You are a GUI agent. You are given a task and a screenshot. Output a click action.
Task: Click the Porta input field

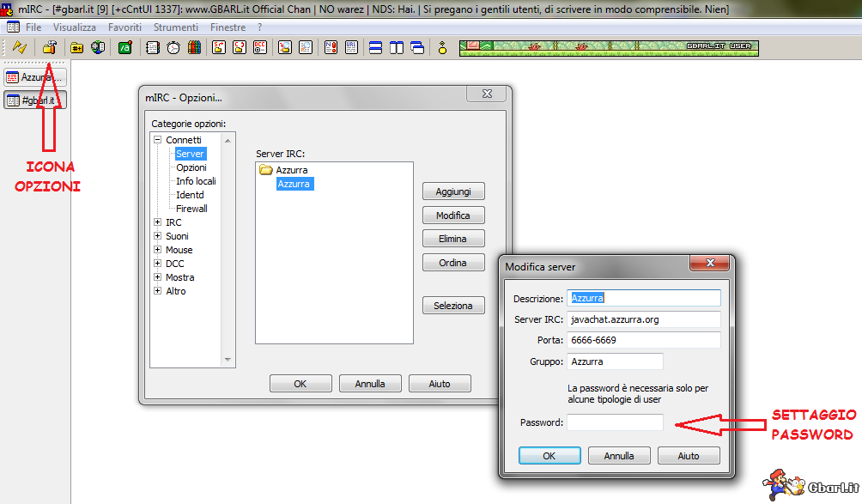point(644,340)
